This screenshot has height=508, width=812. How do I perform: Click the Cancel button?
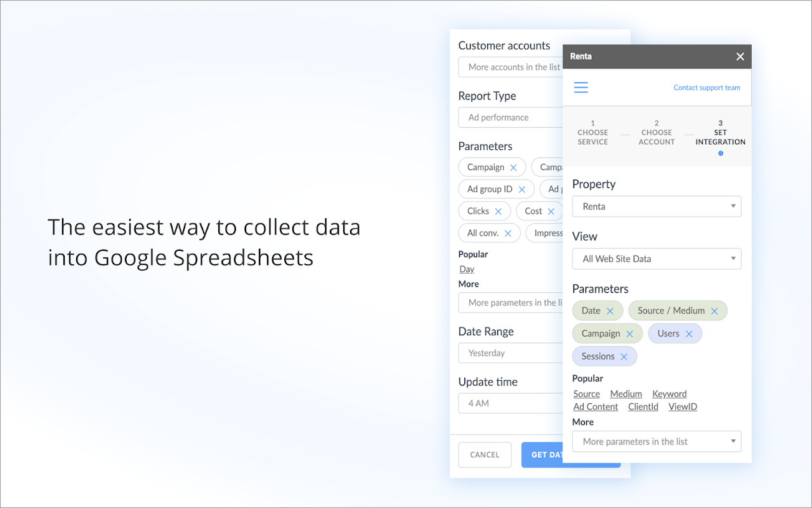(485, 455)
